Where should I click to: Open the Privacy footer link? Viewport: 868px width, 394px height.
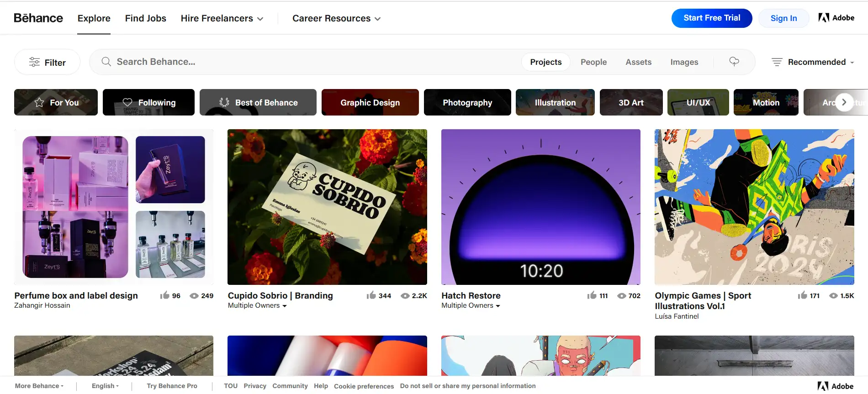[255, 386]
